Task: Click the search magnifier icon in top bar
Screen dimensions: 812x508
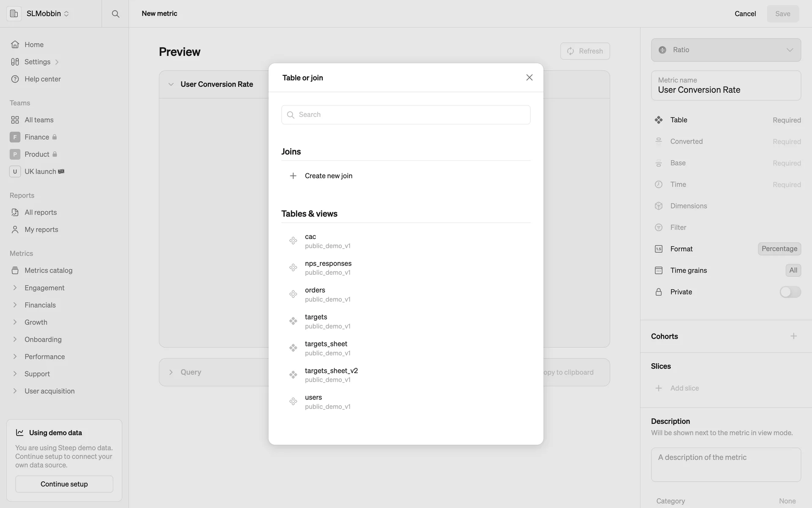Action: tap(115, 14)
